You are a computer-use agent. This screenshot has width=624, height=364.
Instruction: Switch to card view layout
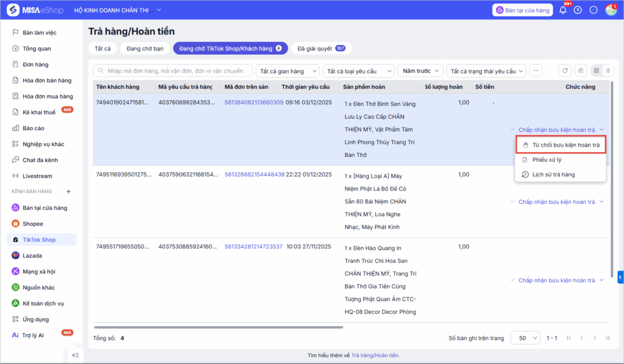pyautogui.click(x=597, y=71)
